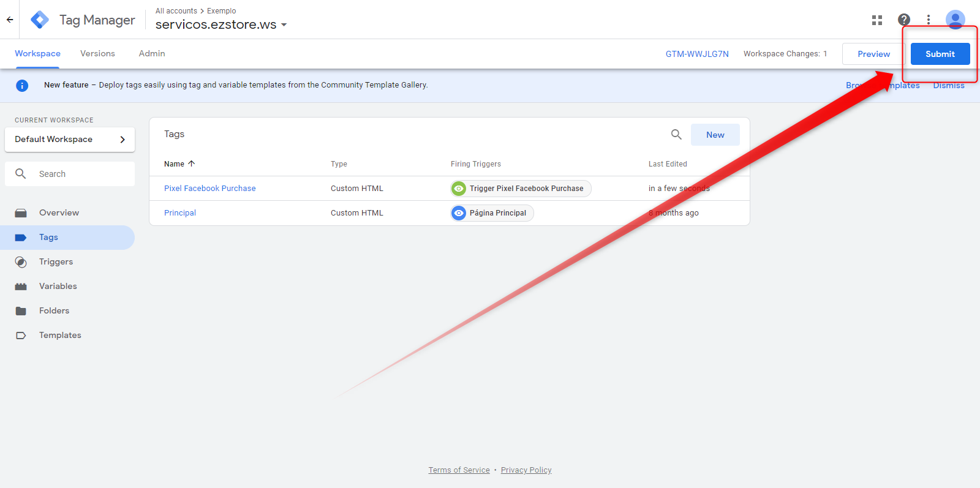This screenshot has height=488, width=980.
Task: Click the Type column header
Action: (339, 164)
